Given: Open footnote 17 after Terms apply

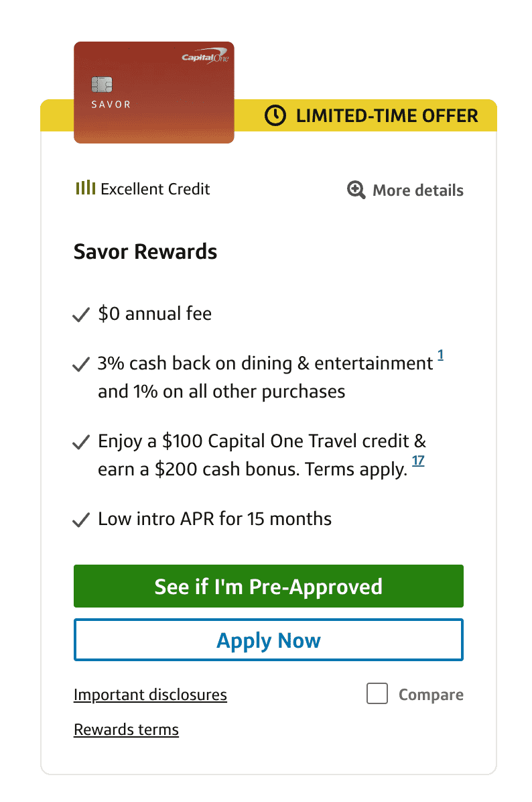Looking at the screenshot, I should (x=418, y=461).
